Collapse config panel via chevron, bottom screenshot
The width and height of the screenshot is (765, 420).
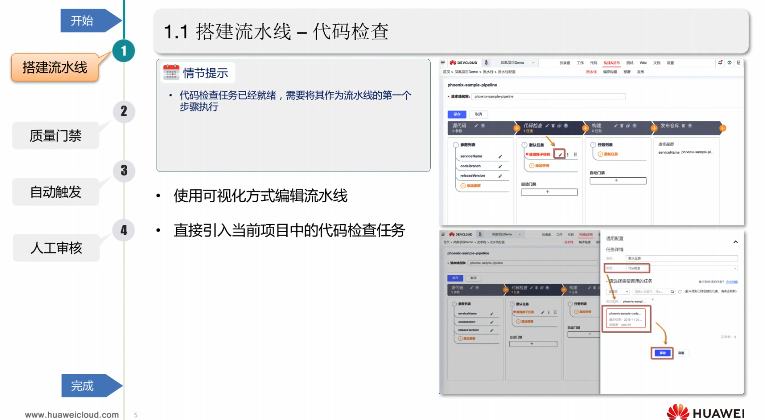pos(736,242)
